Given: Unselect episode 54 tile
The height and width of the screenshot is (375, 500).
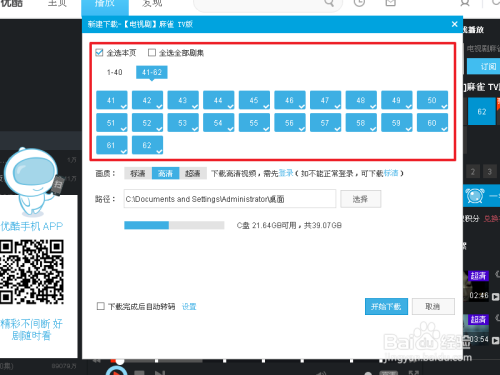Looking at the screenshot, I should point(219,123).
